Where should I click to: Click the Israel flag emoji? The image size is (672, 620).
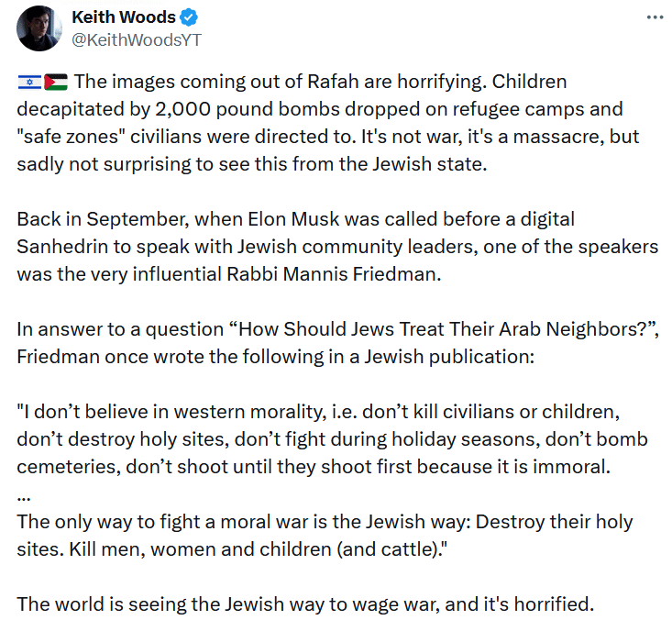click(x=29, y=82)
